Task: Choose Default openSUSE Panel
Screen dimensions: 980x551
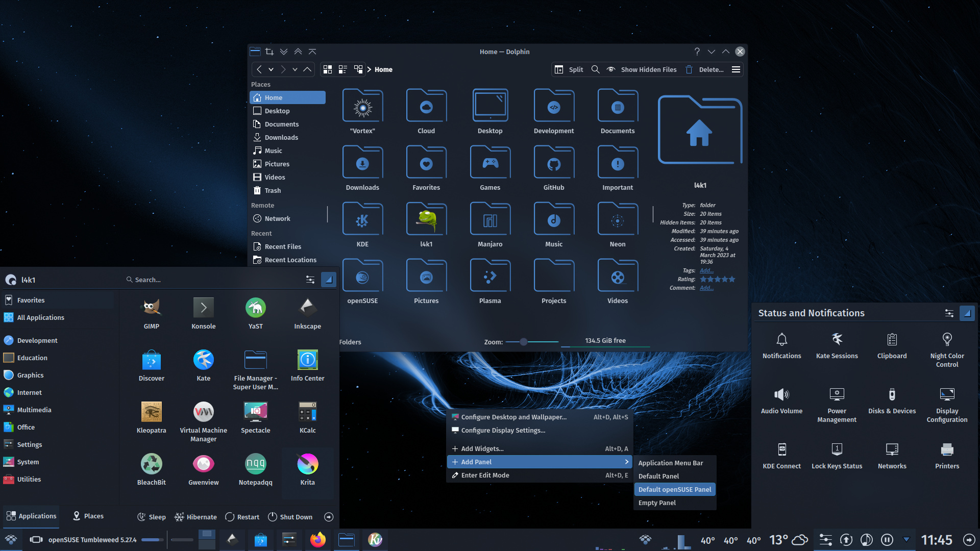Action: (675, 489)
